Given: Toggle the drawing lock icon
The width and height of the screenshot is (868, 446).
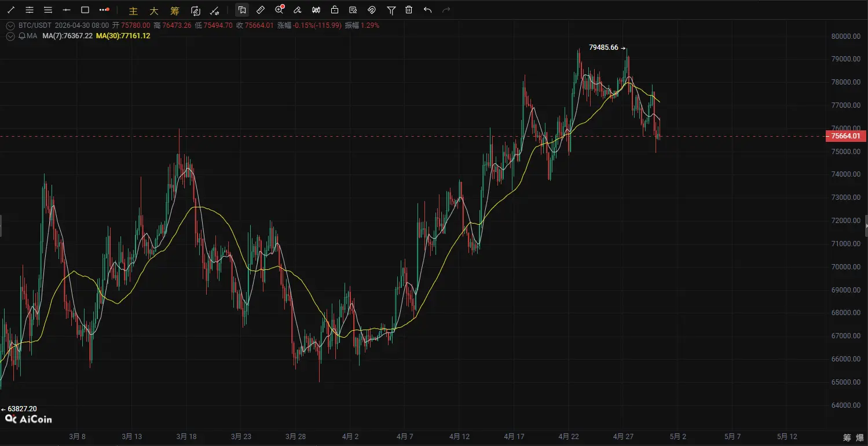Looking at the screenshot, I should point(335,10).
